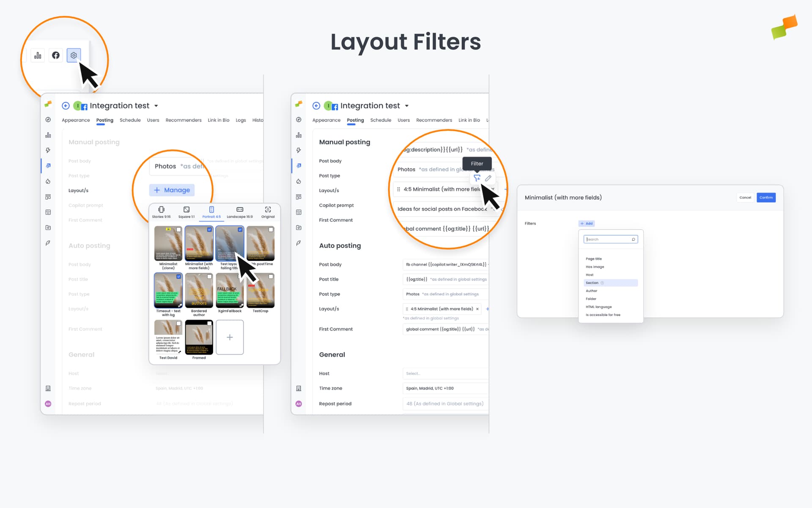Viewport: 812px width, 508px height.
Task: Open the settings gear icon in the toolbar
Action: point(74,55)
